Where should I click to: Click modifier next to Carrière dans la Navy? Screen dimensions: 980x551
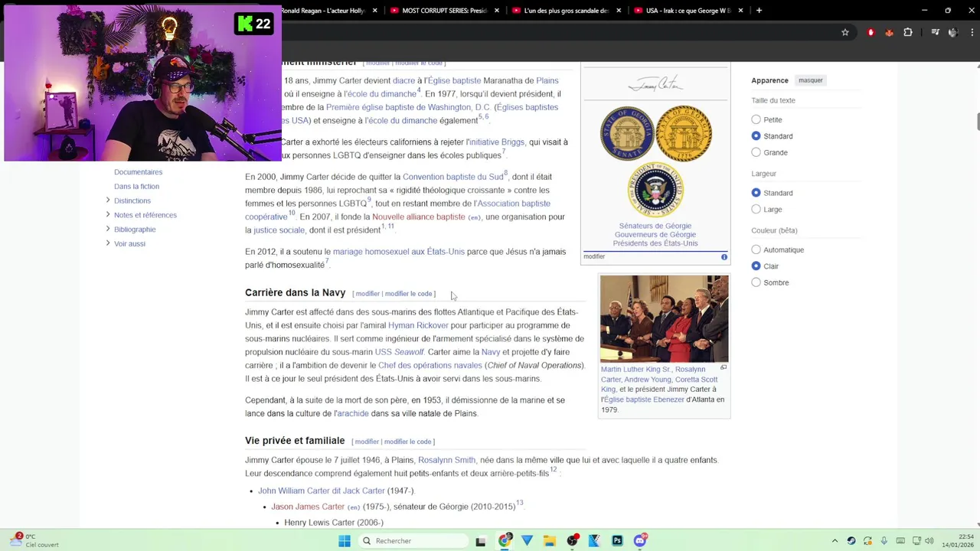click(x=367, y=294)
